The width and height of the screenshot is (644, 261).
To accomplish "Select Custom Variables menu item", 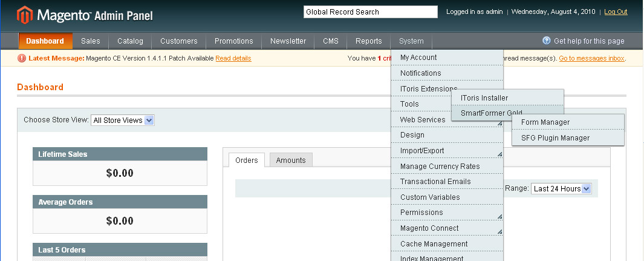I will pos(447,197).
